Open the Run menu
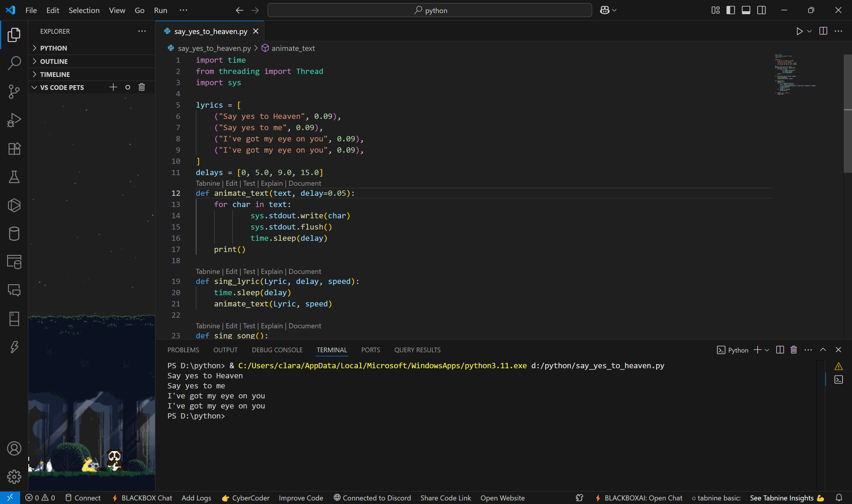 (160, 10)
